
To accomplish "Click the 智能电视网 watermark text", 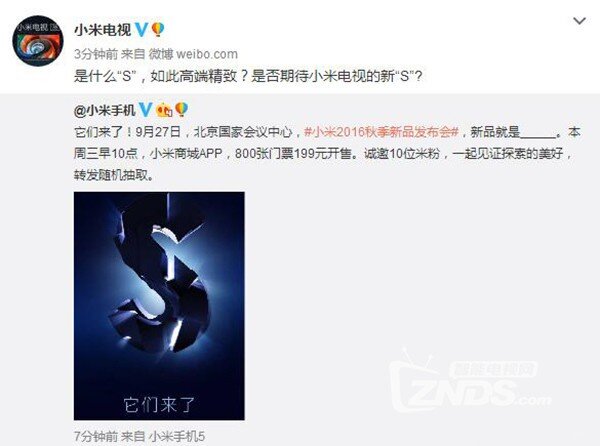I will [x=493, y=369].
